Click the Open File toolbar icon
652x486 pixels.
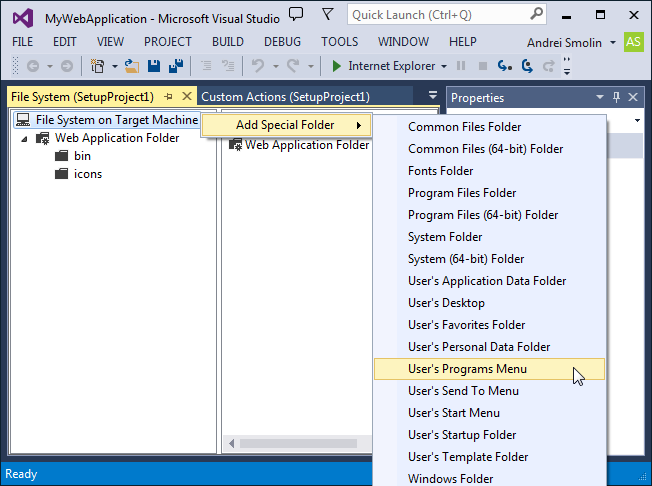[x=132, y=66]
